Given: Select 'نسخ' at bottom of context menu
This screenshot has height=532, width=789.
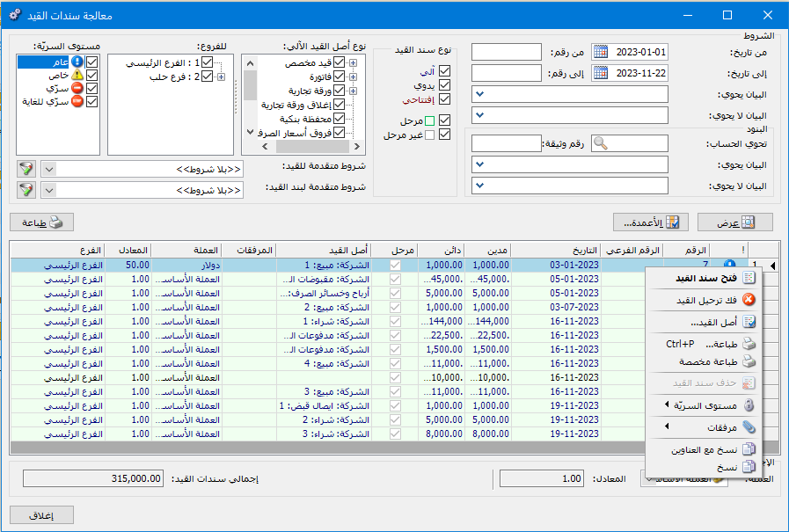Looking at the screenshot, I should click(x=704, y=467).
